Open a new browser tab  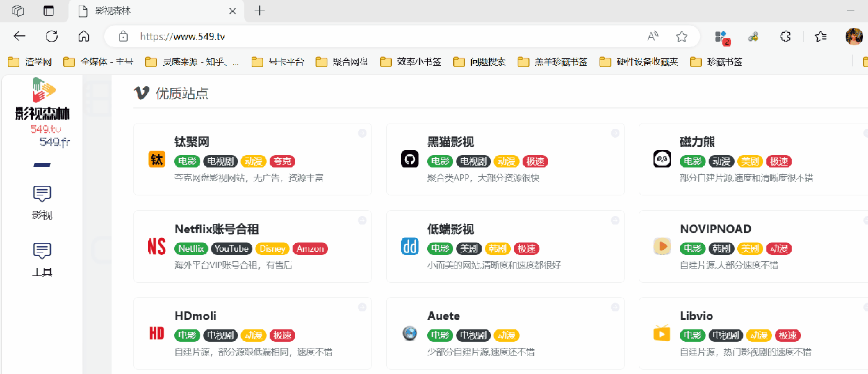click(259, 11)
